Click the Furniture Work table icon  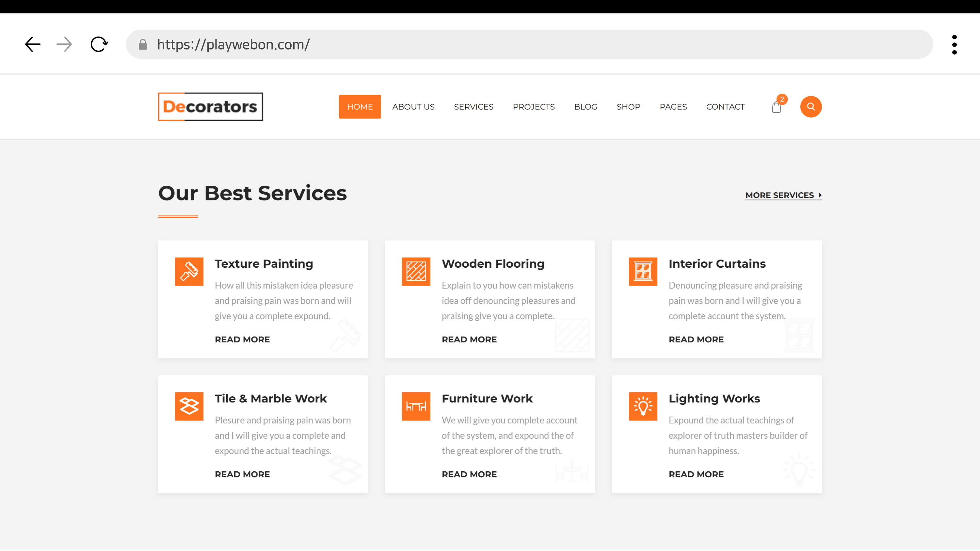coord(416,406)
